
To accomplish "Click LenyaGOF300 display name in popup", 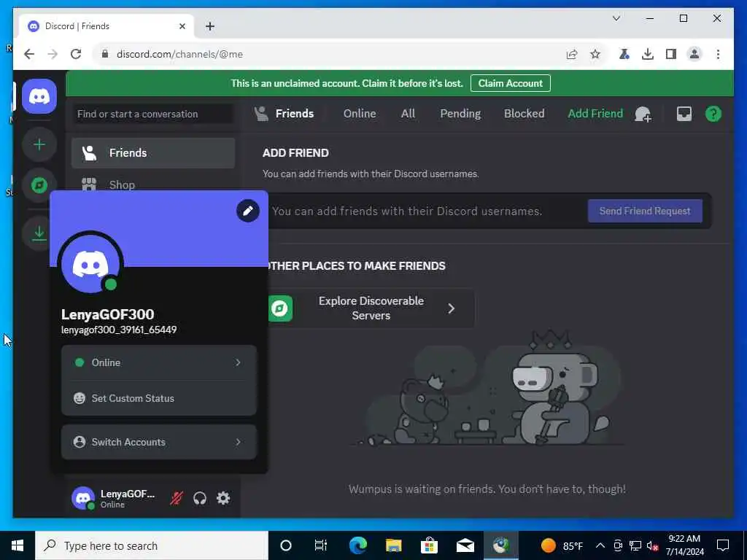I will click(x=108, y=314).
